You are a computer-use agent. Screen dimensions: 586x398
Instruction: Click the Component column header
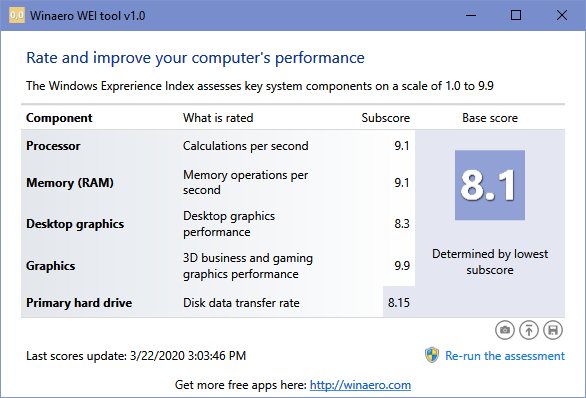[59, 118]
